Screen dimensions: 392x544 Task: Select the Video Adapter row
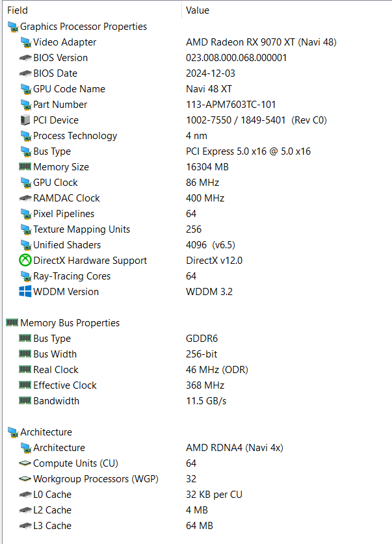click(64, 42)
